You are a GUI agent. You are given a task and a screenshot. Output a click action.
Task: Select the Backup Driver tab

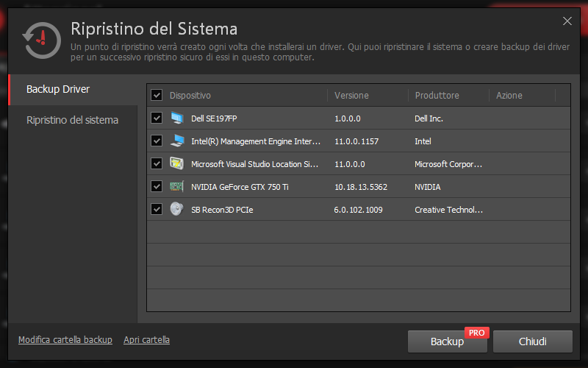click(73, 89)
